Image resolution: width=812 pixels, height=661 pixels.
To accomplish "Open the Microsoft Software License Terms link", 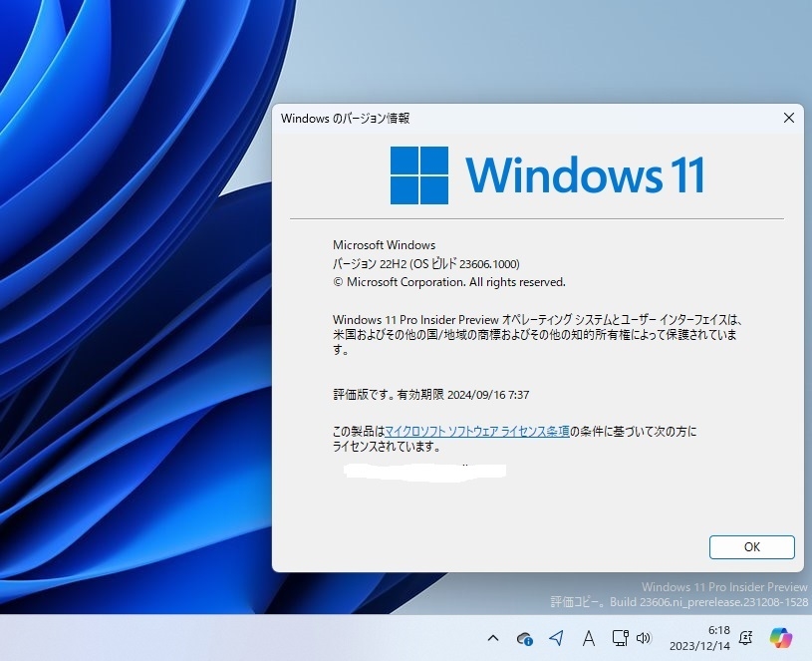I will point(477,431).
